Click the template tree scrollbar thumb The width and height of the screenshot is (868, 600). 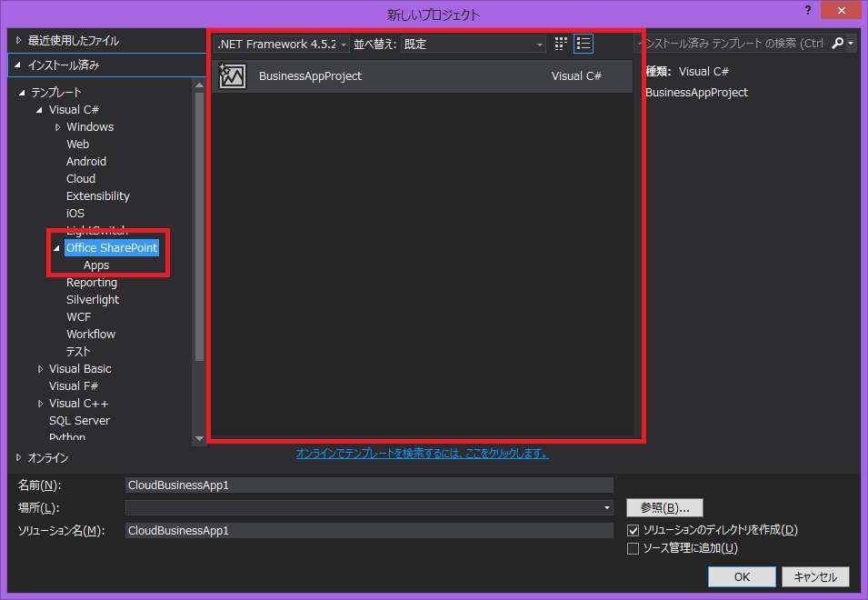199,226
